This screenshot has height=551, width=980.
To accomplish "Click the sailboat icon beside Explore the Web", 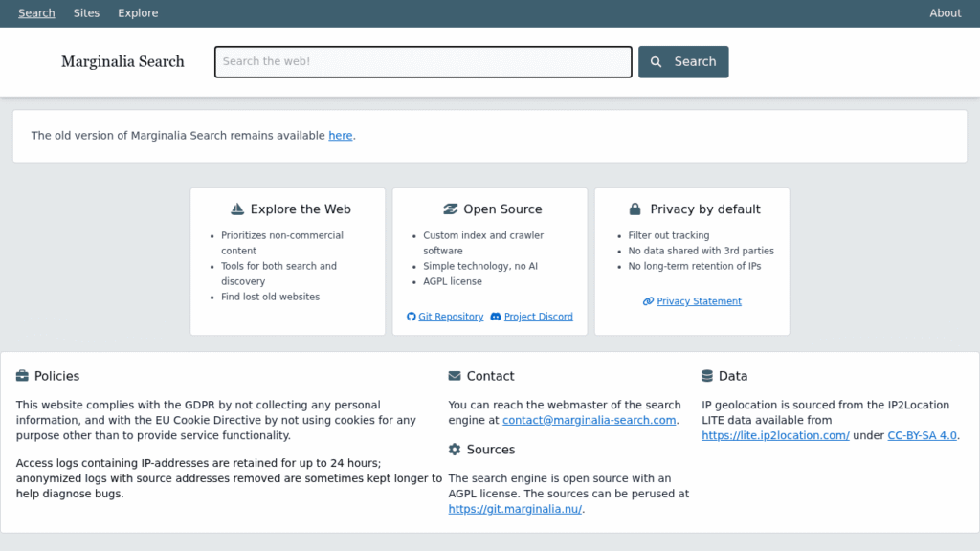I will point(237,209).
